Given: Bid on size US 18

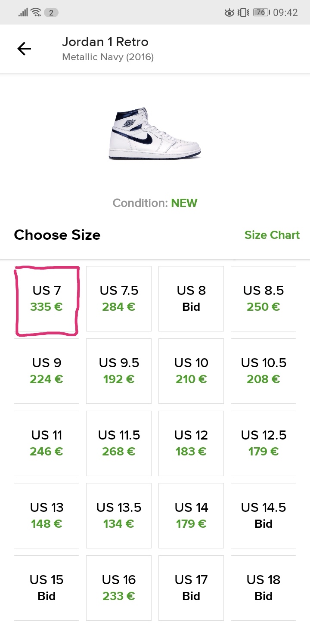Looking at the screenshot, I should tap(263, 588).
